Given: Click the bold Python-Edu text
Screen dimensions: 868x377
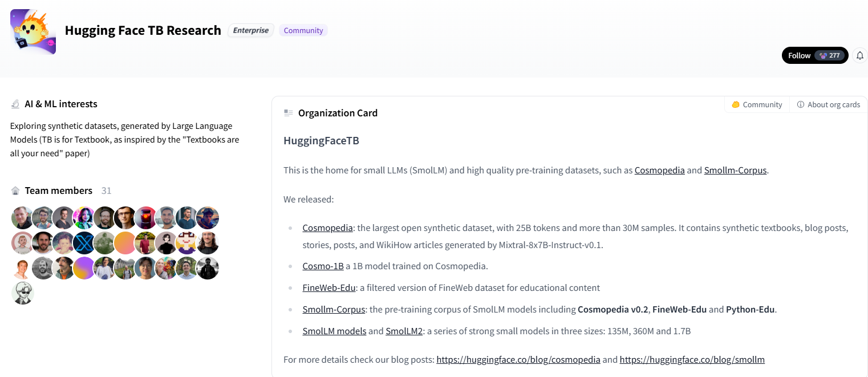Looking at the screenshot, I should pyautogui.click(x=751, y=309).
